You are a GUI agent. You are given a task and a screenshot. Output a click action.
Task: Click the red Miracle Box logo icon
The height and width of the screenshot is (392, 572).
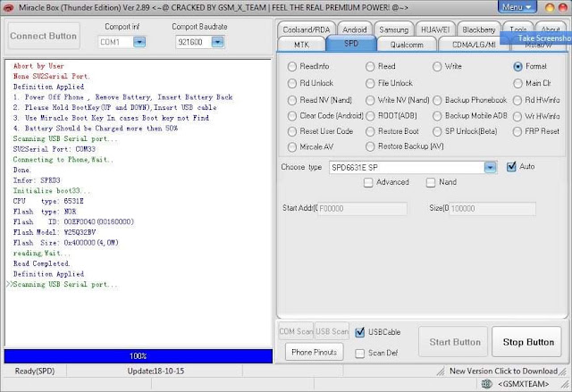8,8
